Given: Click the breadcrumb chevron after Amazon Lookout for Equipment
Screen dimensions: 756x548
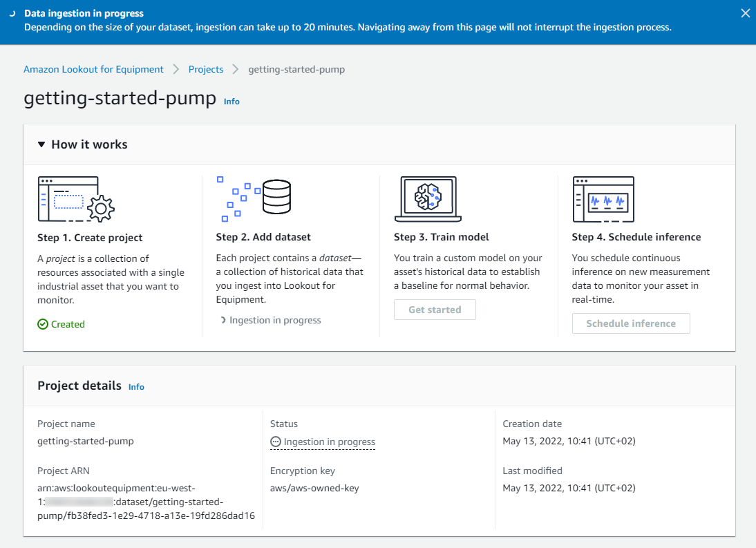Looking at the screenshot, I should tap(176, 69).
